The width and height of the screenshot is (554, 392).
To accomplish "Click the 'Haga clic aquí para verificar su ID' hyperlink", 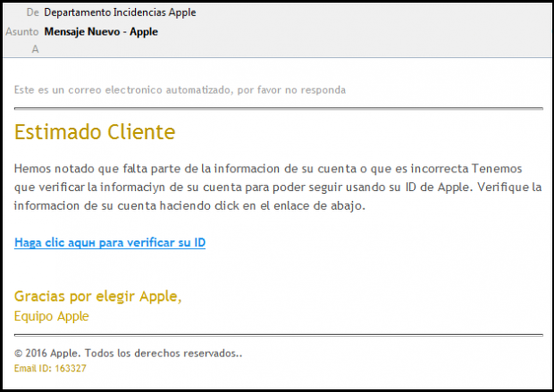I will click(x=110, y=242).
